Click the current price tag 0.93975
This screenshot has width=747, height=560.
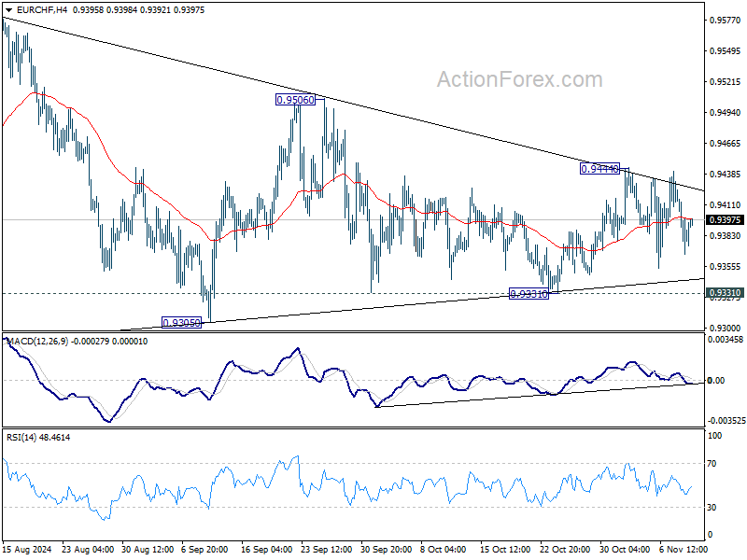725,219
